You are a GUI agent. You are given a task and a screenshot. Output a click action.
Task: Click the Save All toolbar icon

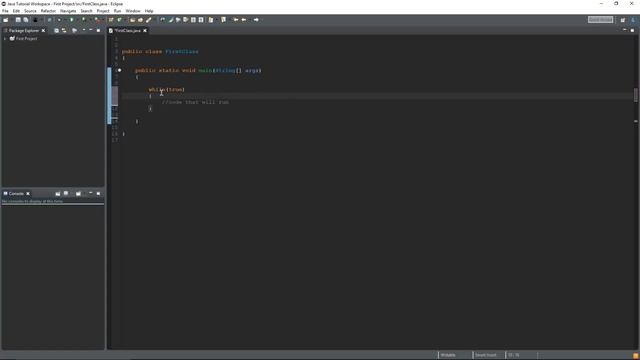26,20
